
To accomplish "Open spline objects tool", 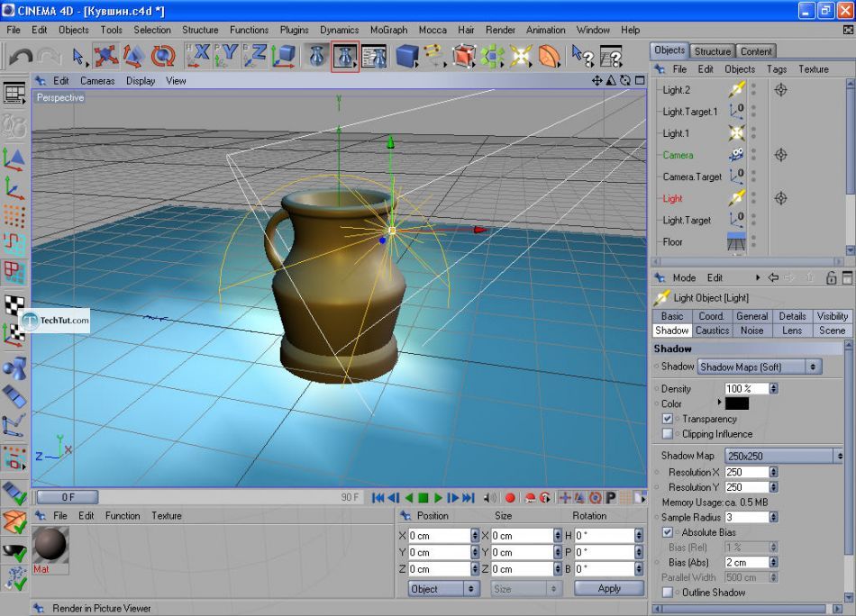I will click(x=434, y=56).
